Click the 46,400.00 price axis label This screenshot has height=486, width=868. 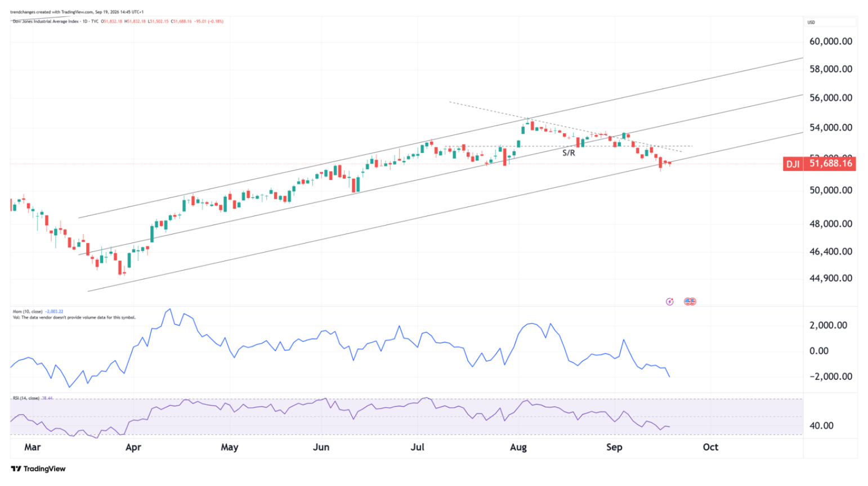830,251
